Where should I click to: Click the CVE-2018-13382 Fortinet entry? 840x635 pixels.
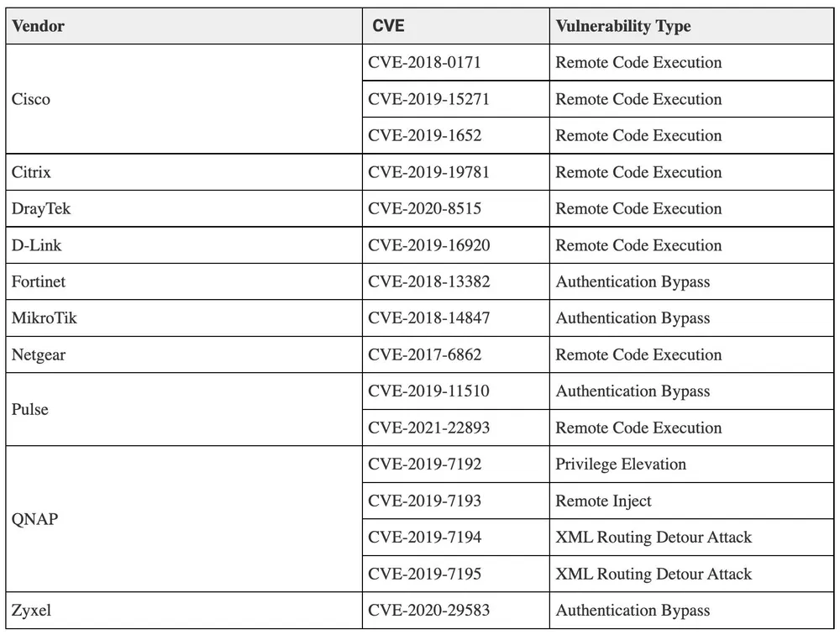(428, 282)
